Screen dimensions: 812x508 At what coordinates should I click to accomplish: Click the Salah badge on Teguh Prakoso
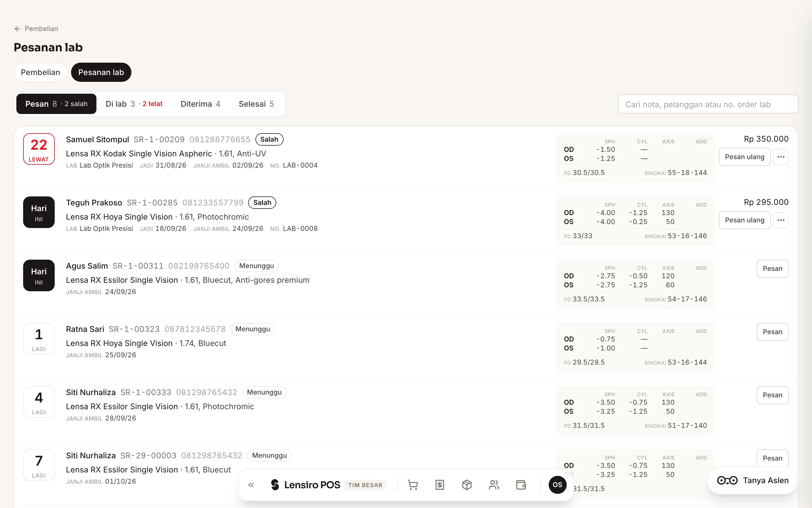262,203
